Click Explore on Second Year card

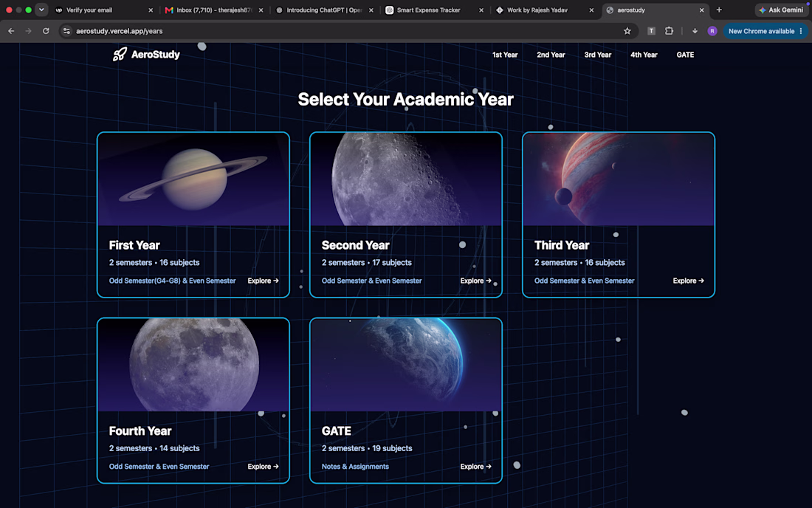click(475, 281)
